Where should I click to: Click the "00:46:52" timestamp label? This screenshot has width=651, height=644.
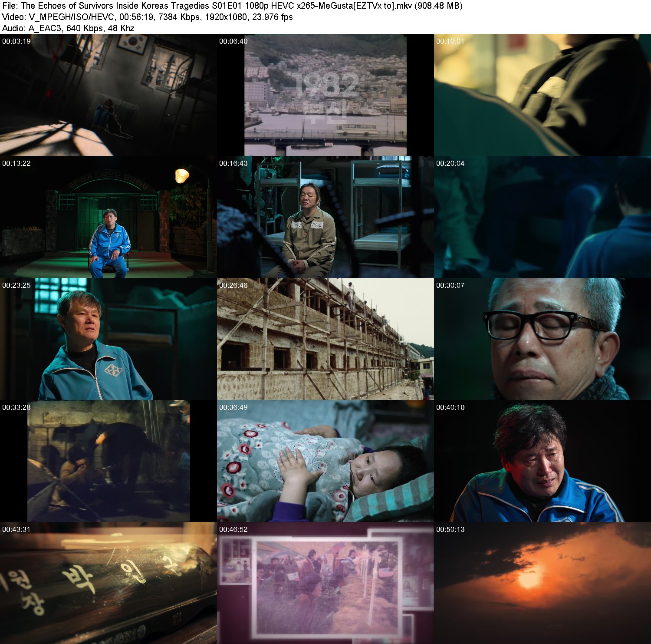coord(233,529)
